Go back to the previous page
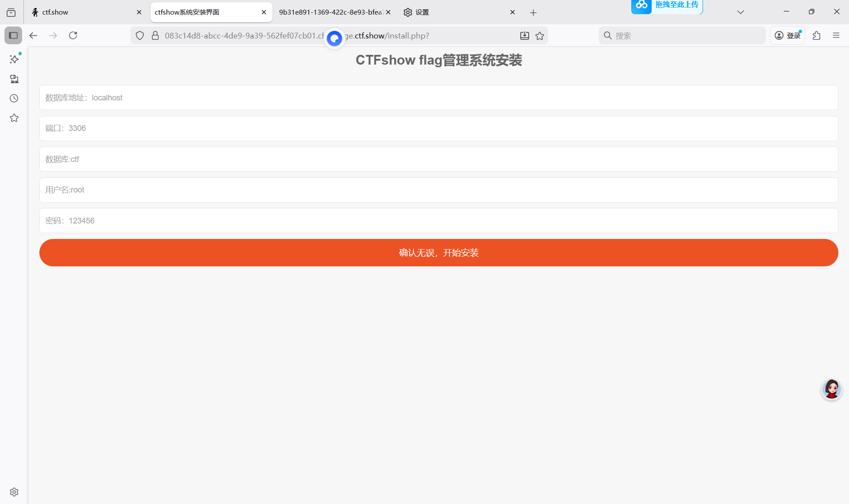The image size is (849, 504). tap(33, 35)
